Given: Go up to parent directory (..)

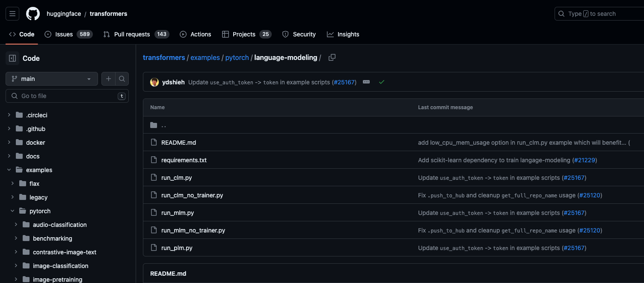Looking at the screenshot, I should 163,125.
